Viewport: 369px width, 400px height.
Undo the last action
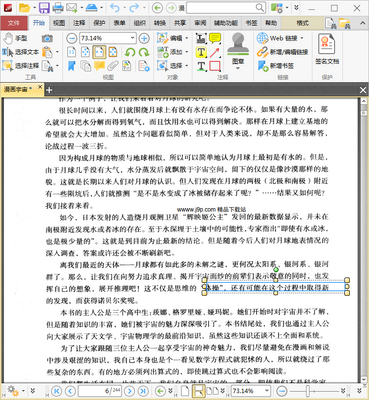click(115, 7)
